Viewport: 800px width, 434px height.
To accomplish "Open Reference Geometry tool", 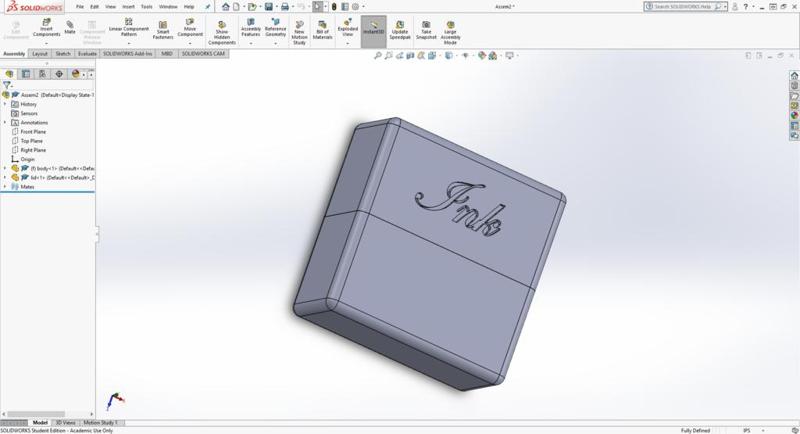I will (x=276, y=28).
